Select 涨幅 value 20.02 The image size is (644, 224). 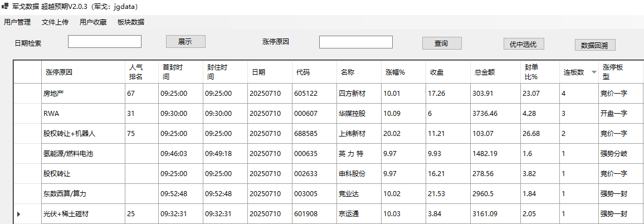[x=403, y=134]
